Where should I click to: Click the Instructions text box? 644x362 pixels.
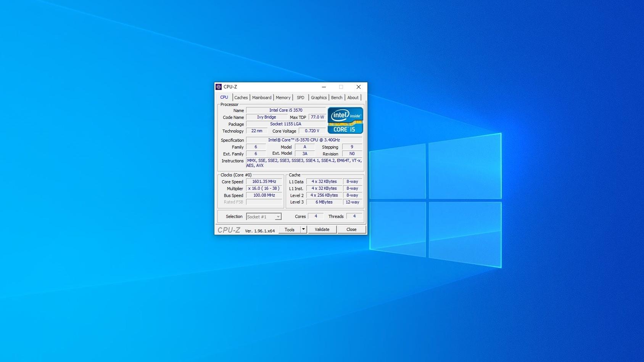point(304,163)
